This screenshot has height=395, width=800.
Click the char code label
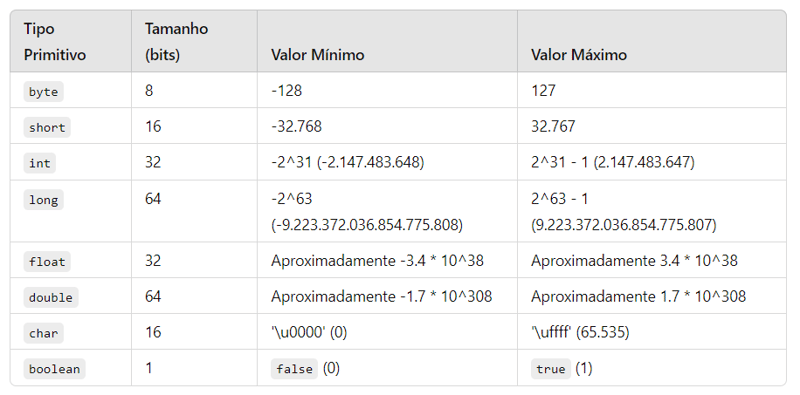[x=43, y=333]
